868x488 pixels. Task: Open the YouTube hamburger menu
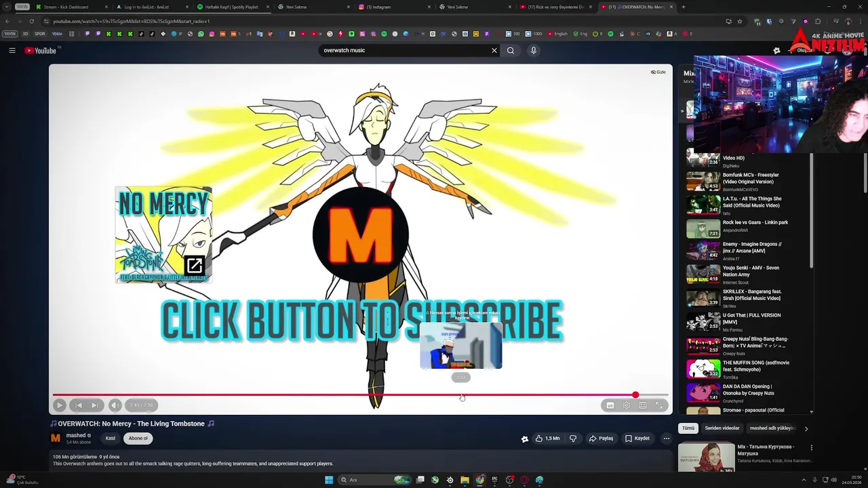tap(12, 50)
